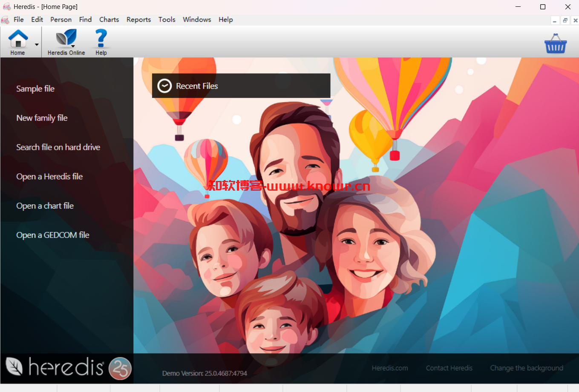The image size is (579, 392).
Task: Click Contact Heredis link
Action: point(449,368)
